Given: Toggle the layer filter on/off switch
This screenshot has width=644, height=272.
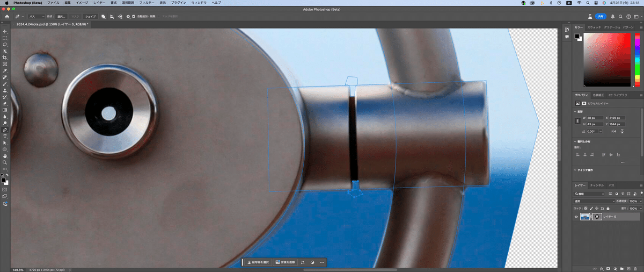Looking at the screenshot, I should (641, 193).
